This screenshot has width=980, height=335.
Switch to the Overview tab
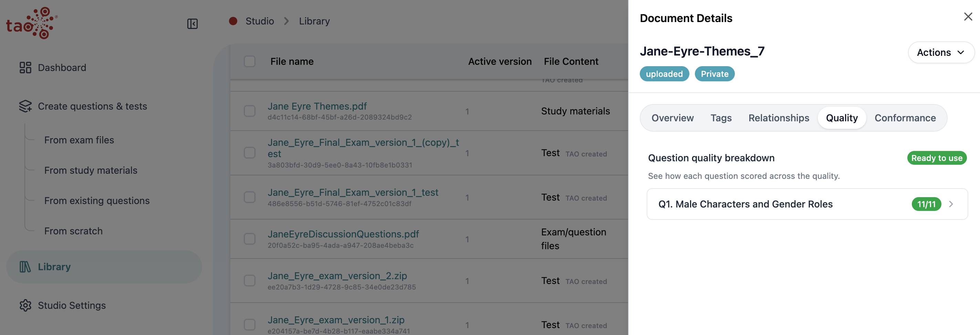tap(672, 118)
